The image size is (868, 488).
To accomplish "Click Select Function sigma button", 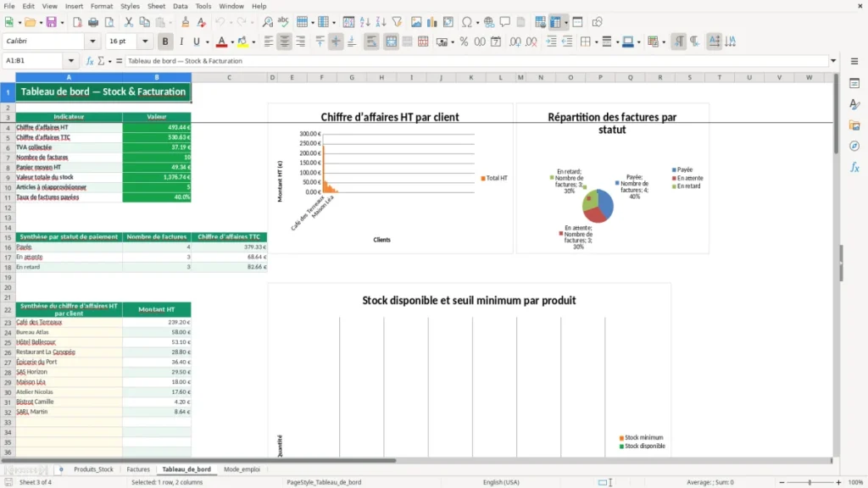I will click(101, 61).
